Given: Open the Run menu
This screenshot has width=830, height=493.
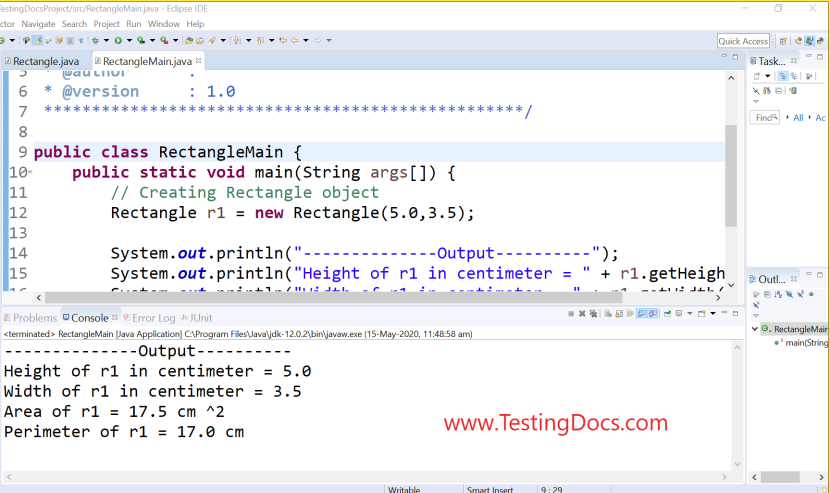Looking at the screenshot, I should pos(133,24).
